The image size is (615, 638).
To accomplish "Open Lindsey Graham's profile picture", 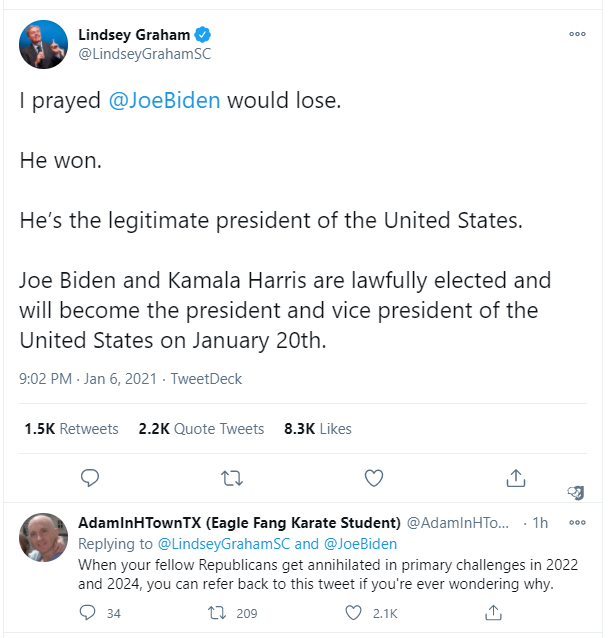I will point(44,44).
